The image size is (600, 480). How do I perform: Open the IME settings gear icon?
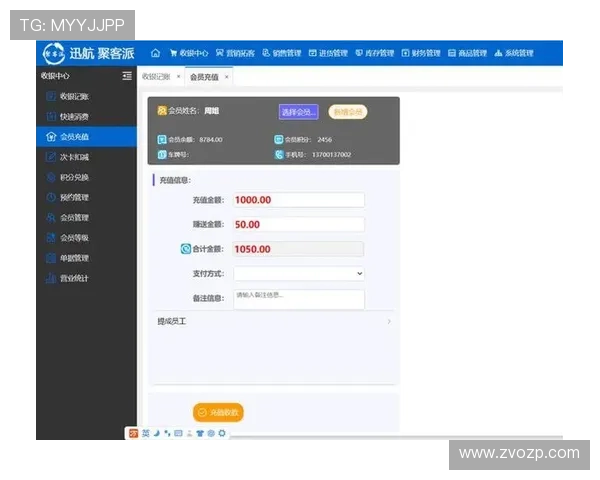(x=222, y=433)
